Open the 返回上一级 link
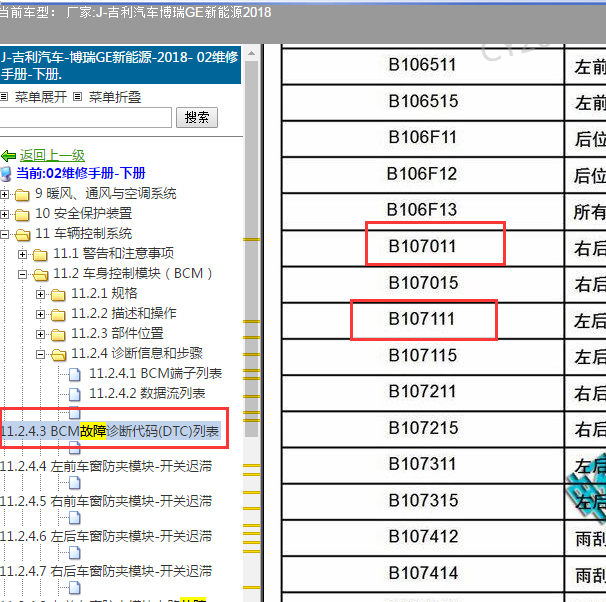Screen dimensions: 606x602 pyautogui.click(x=52, y=156)
